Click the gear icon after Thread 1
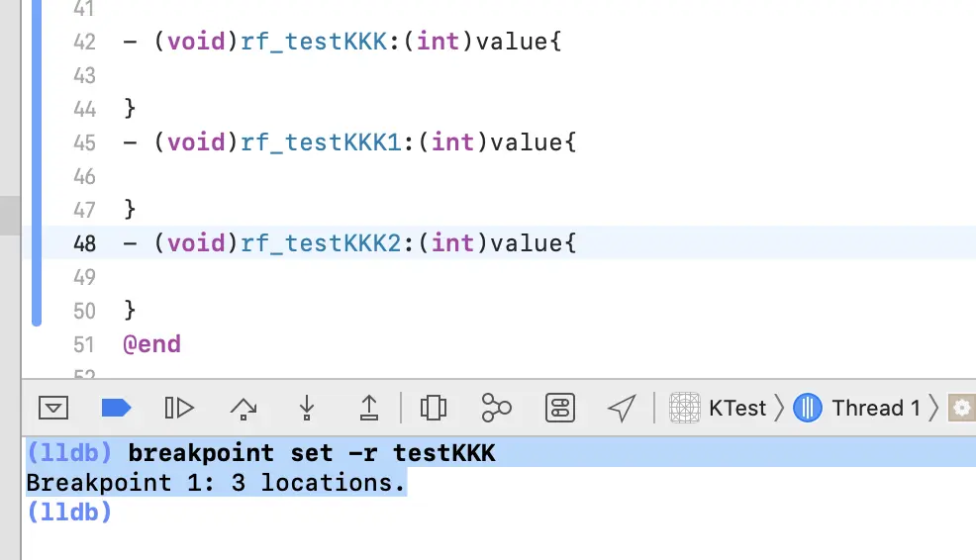Image resolution: width=976 pixels, height=560 pixels. (x=962, y=409)
